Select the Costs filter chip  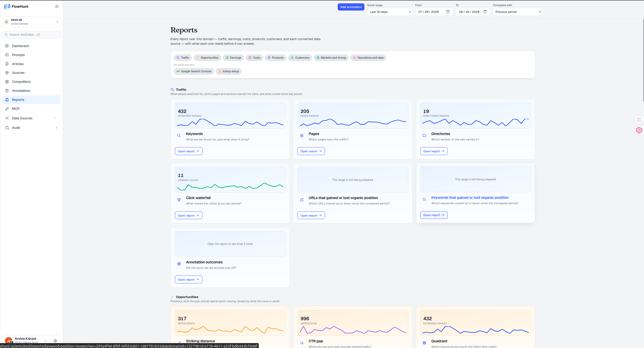(x=254, y=58)
